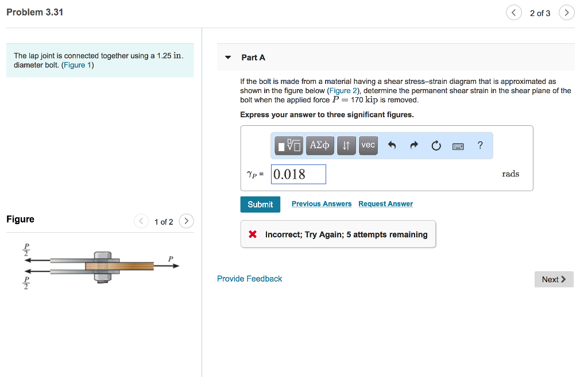This screenshot has width=588, height=377.
Task: Click the Next button
Action: coord(554,279)
